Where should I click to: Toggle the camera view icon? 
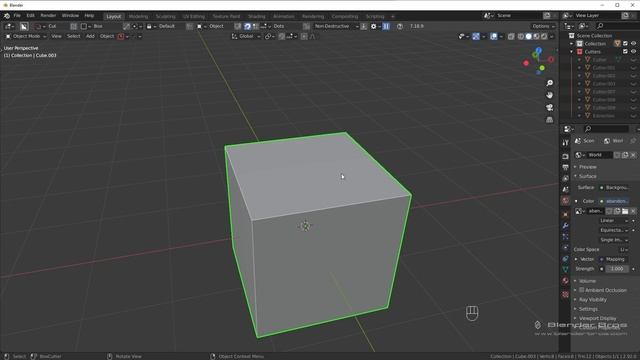point(550,107)
